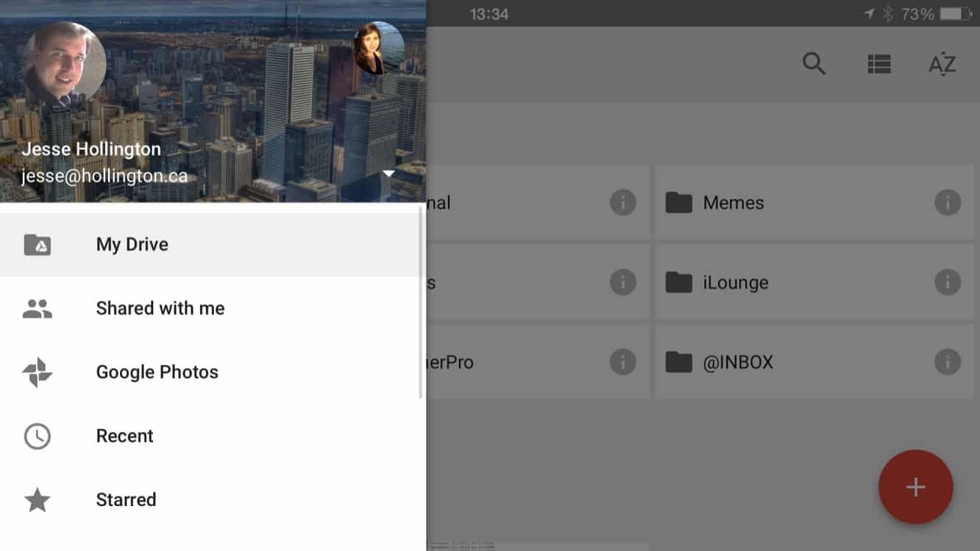The image size is (980, 551).
Task: Click the jesse@hollington.ca email address
Action: point(104,177)
